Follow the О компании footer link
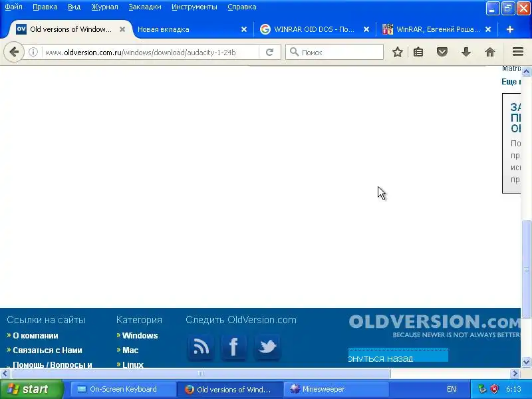 [x=35, y=336]
